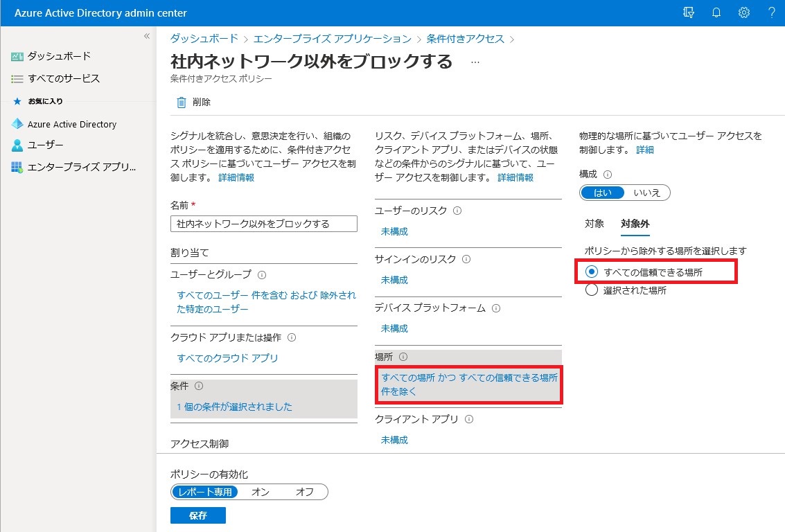Open すべてのクラウド アプリ link

227,358
